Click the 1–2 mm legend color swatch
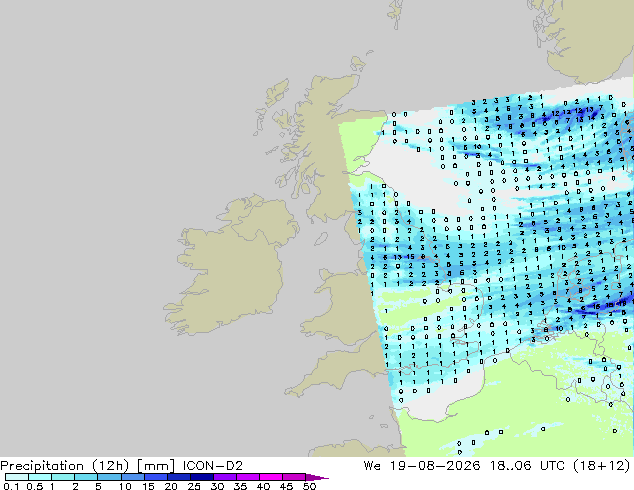 tap(63, 477)
